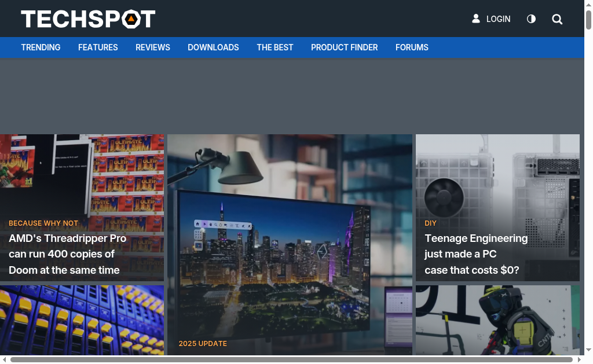Click the user profile icon
Viewport: 593px width, 364px height.
point(476,19)
